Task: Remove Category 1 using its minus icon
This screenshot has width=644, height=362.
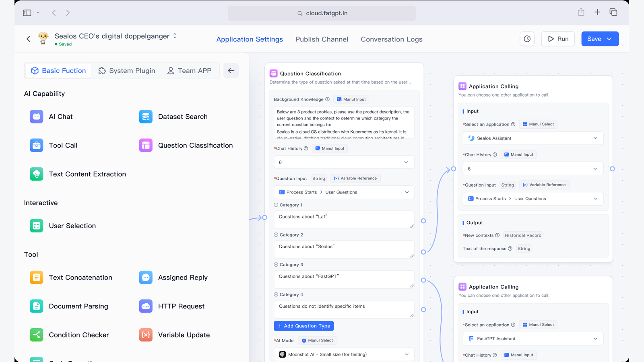Action: (x=276, y=205)
